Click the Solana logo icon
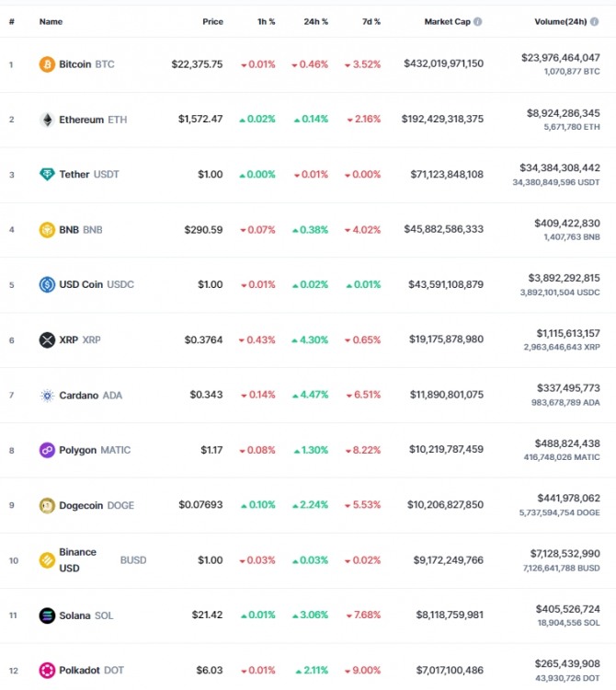Viewport: 616px width, 690px height. [x=47, y=615]
